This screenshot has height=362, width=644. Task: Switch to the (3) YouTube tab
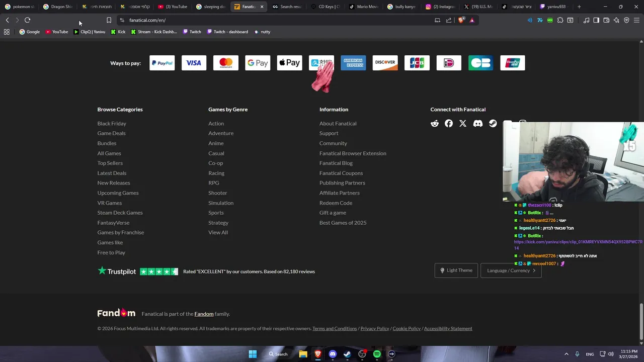[x=173, y=7]
